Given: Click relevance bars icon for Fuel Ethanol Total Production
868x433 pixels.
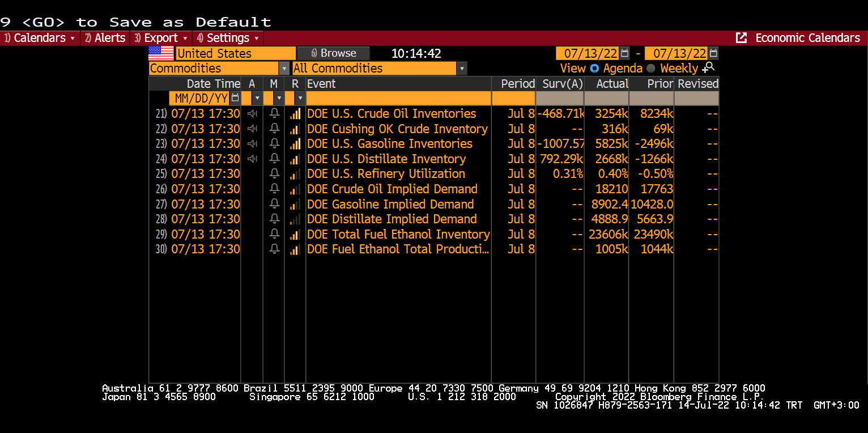Looking at the screenshot, I should coord(295,249).
